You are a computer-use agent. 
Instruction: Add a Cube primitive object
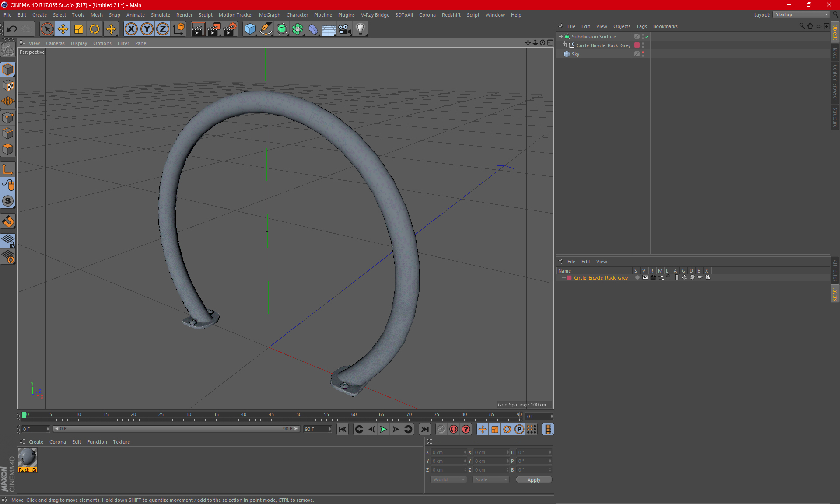(250, 29)
